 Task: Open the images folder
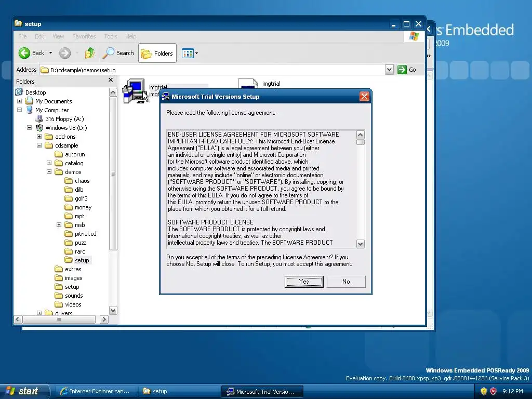(x=74, y=277)
